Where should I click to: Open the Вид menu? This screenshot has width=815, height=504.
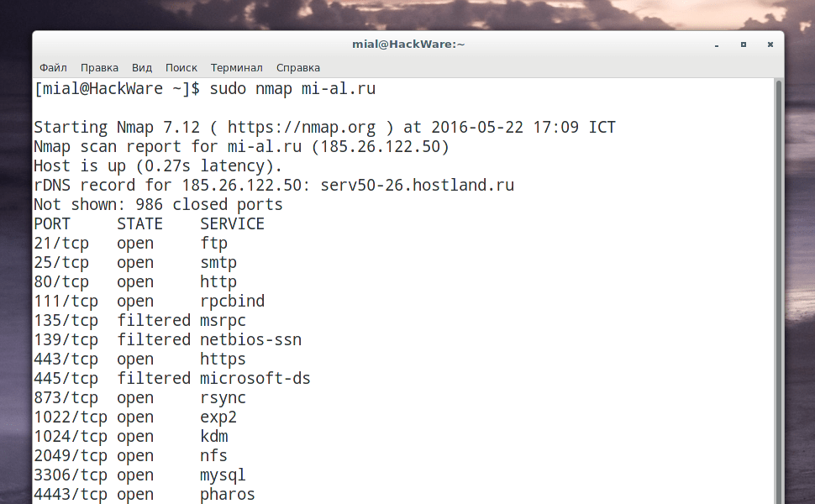coord(141,67)
